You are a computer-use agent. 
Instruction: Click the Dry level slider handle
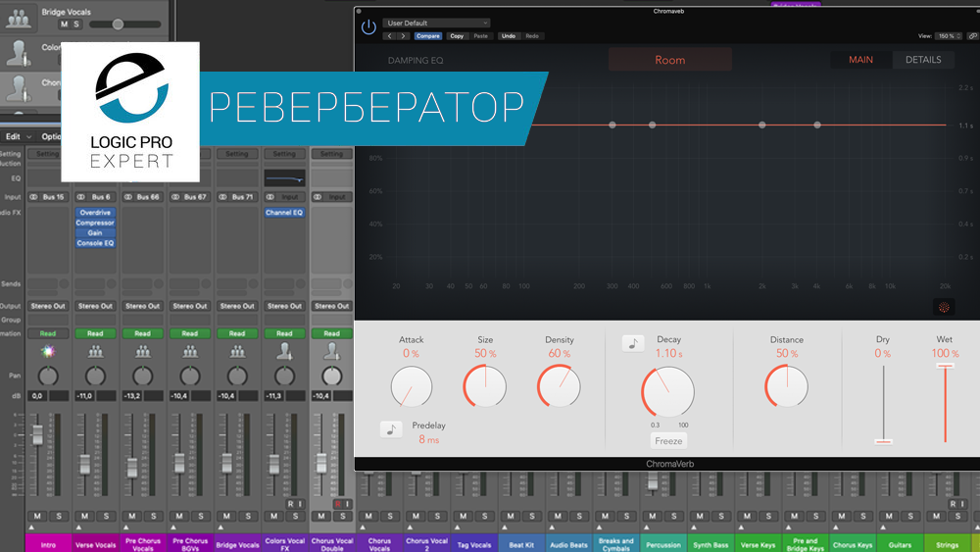883,441
